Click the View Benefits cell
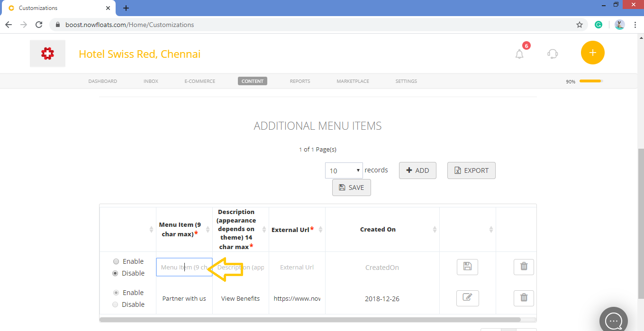This screenshot has height=331, width=644. (x=241, y=298)
